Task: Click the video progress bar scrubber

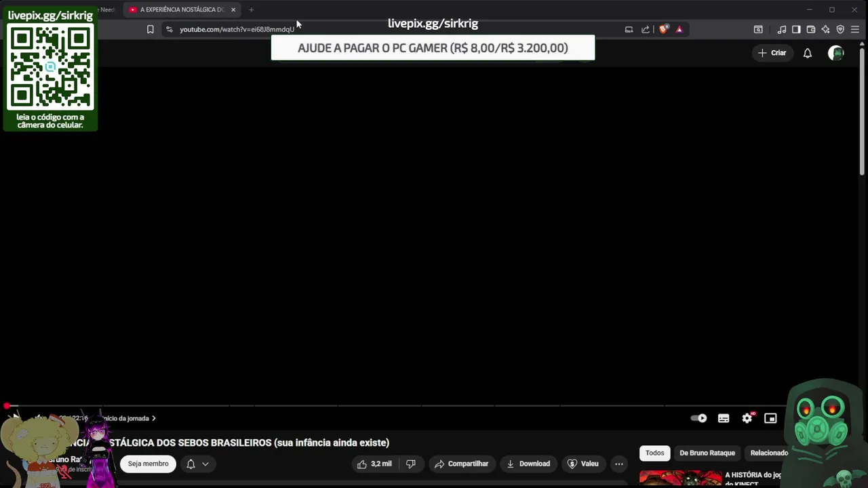Action: coord(6,407)
